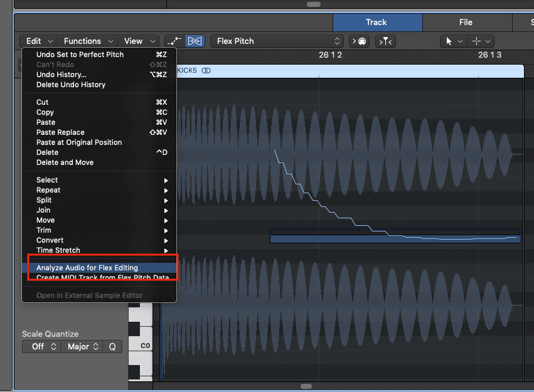534x392 pixels.
Task: Grab the top pane divider handle
Action: (x=313, y=4)
